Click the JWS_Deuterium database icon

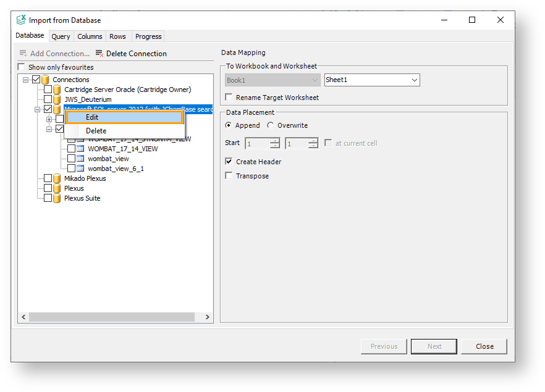click(x=57, y=99)
